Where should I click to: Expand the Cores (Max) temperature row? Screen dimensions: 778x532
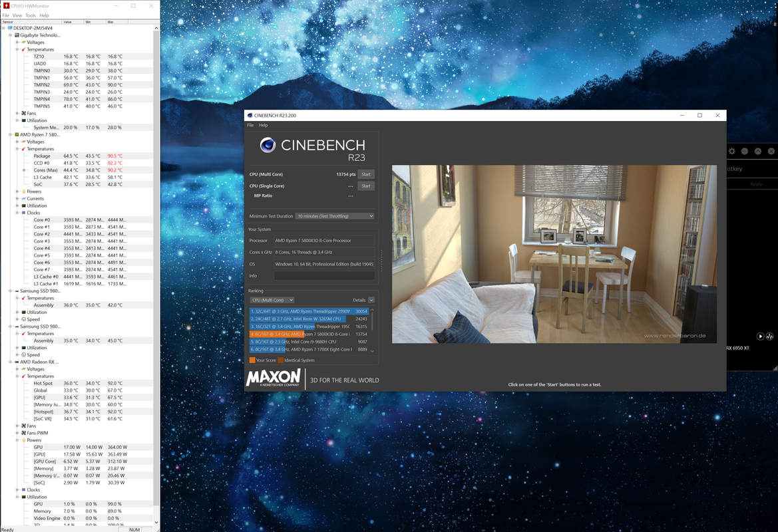(23, 170)
